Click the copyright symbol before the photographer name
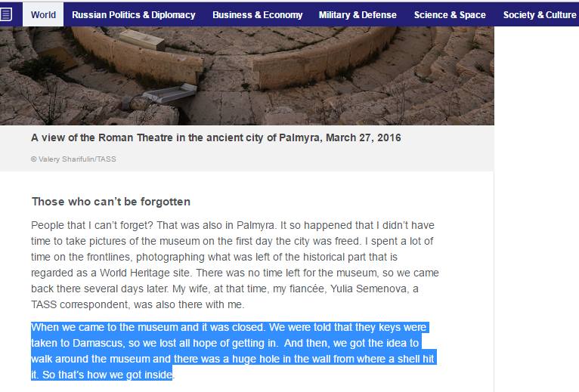The width and height of the screenshot is (579, 392). click(33, 159)
